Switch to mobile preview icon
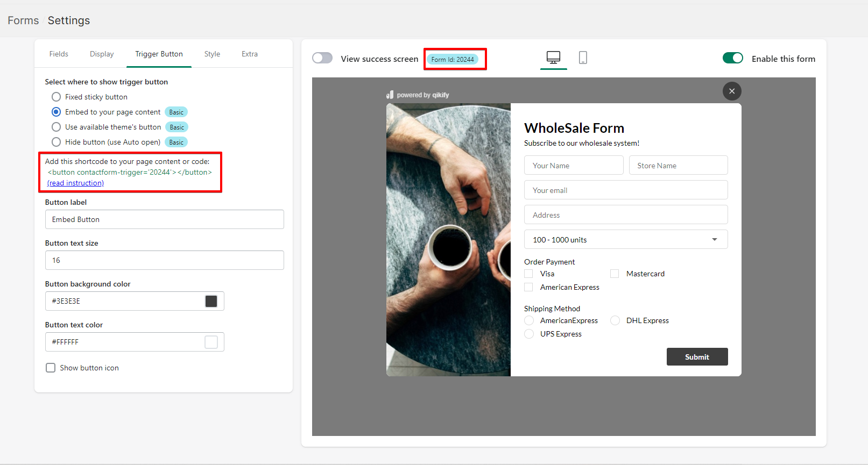 pyautogui.click(x=583, y=58)
